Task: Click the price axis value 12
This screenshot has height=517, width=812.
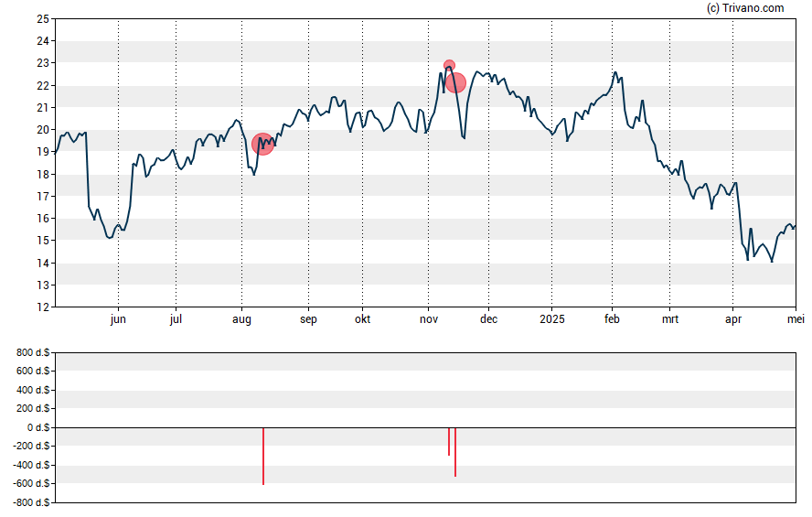Action: (x=43, y=307)
